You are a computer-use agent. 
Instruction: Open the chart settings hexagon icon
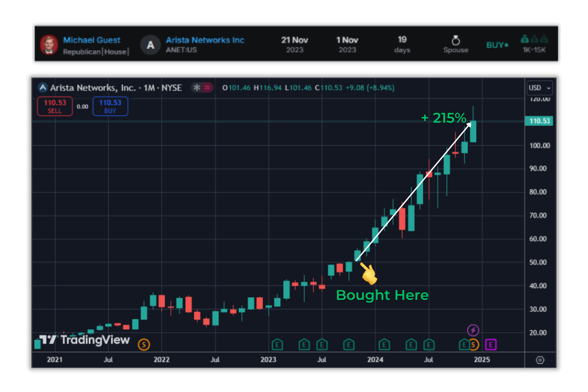(x=540, y=360)
